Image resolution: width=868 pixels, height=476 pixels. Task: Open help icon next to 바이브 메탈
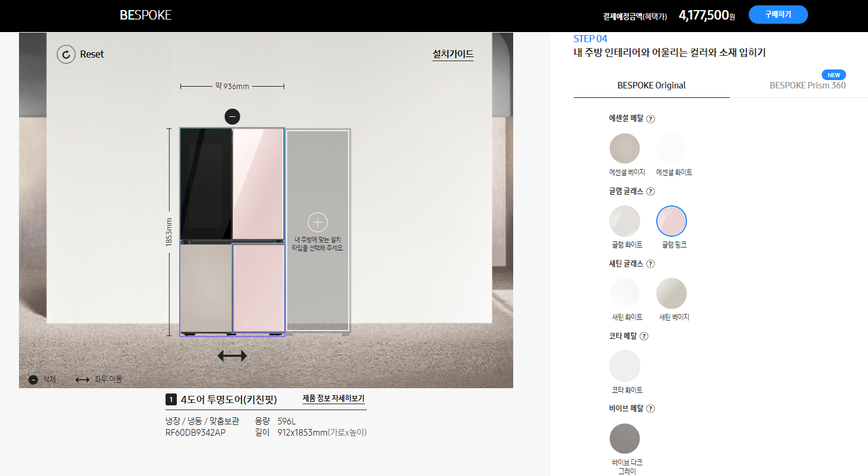click(650, 408)
